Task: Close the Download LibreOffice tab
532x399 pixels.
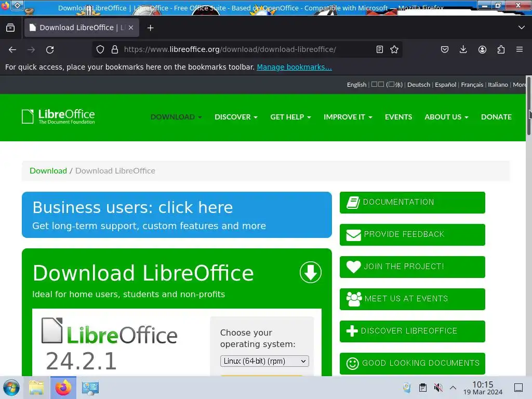Action: [131, 28]
